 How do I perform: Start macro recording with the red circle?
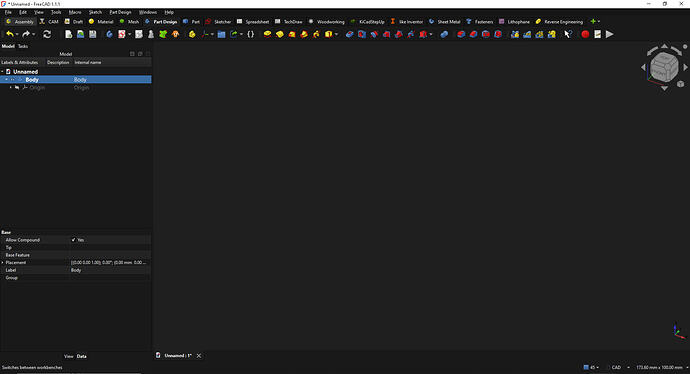[x=585, y=34]
